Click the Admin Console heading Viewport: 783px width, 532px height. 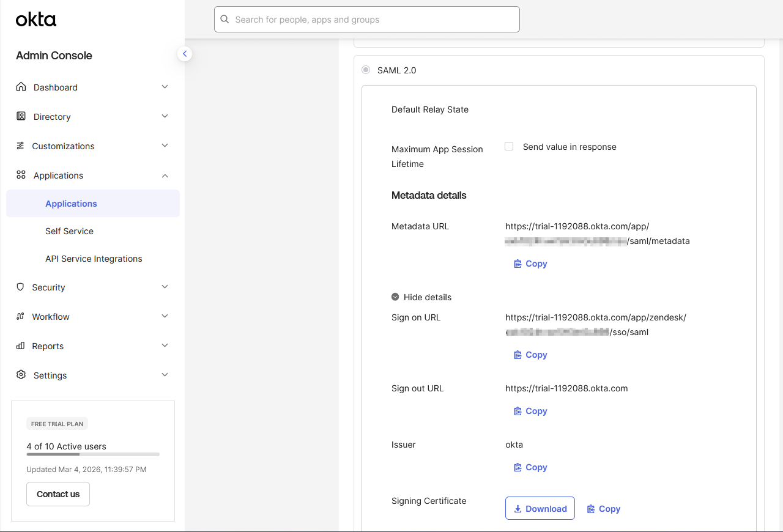click(54, 56)
